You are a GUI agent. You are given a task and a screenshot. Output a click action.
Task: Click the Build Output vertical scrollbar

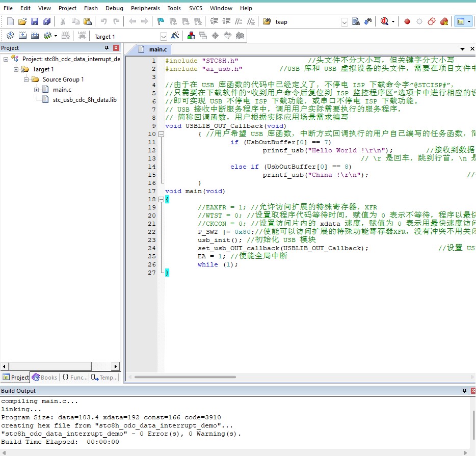474,424
